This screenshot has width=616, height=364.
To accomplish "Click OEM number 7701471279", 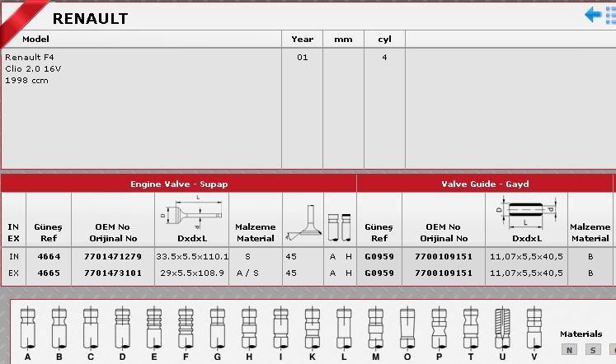I will (113, 256).
